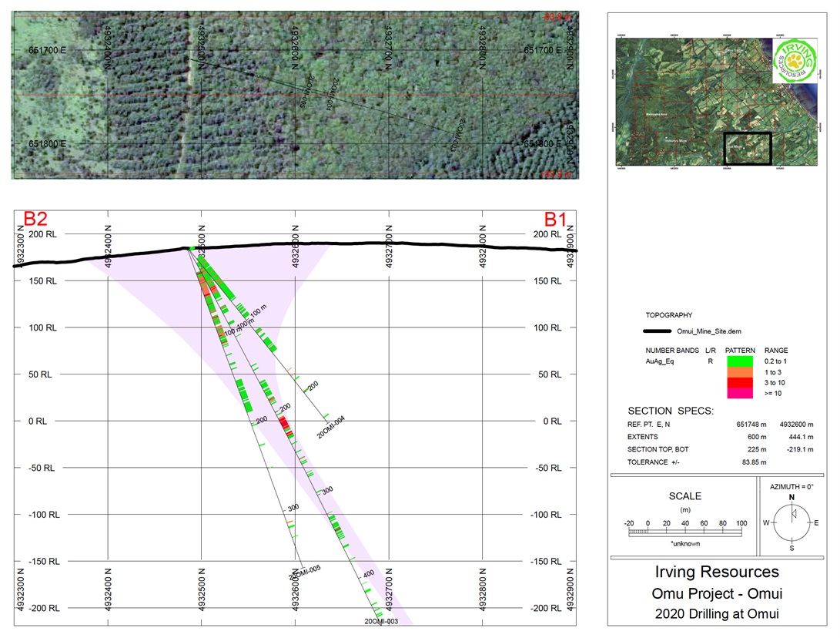Click the Irving Resources title text
This screenshot has height=638, width=840.
[717, 572]
